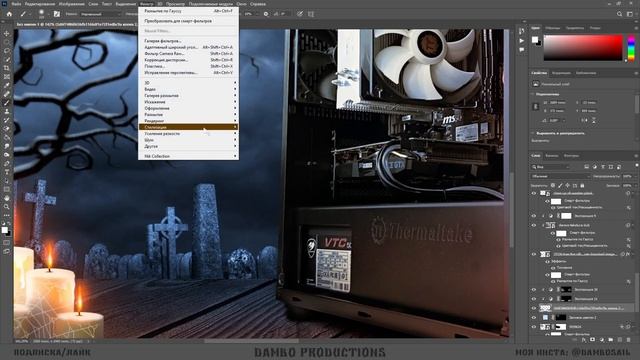Image resolution: width=640 pixels, height=360 pixels.
Task: Toggle the Эффекты visibility eye
Action: pos(547,261)
